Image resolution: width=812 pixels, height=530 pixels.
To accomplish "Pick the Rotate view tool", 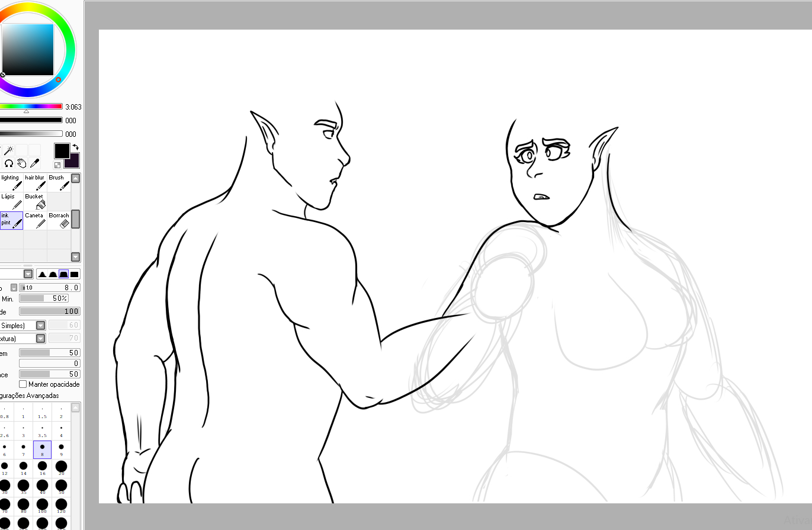I will coord(9,163).
